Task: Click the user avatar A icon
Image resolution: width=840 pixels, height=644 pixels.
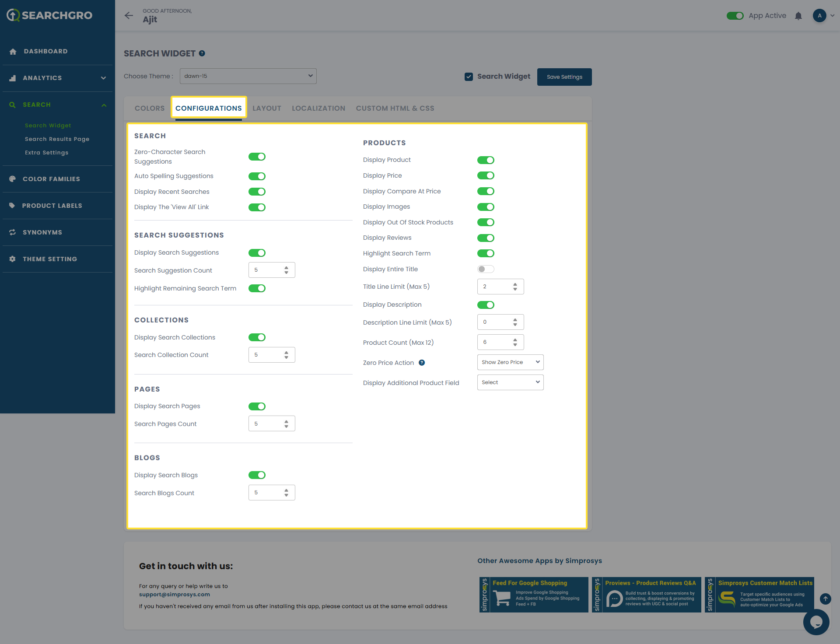Action: point(819,16)
